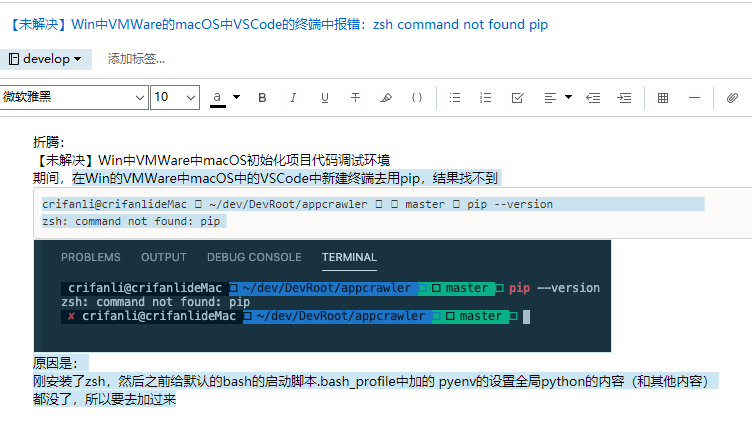Click the code line ending with 'pip --version'

pos(297,204)
